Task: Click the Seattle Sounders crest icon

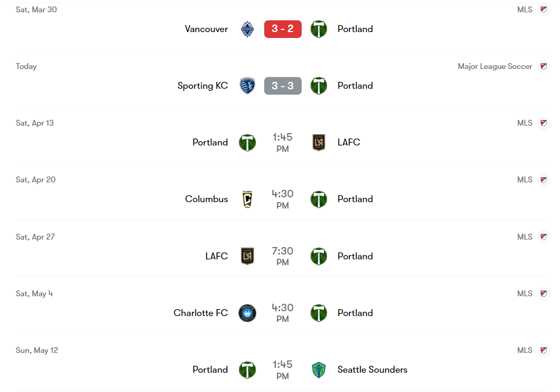Action: pyautogui.click(x=319, y=370)
